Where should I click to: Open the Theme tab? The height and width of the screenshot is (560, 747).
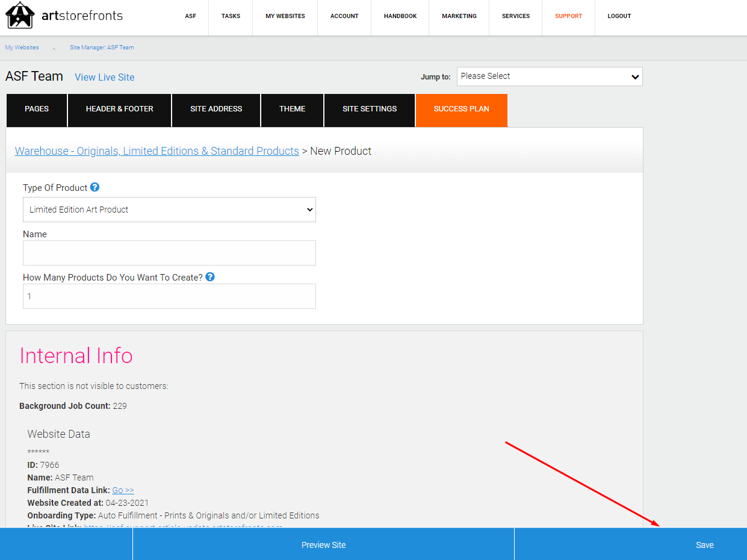(293, 110)
